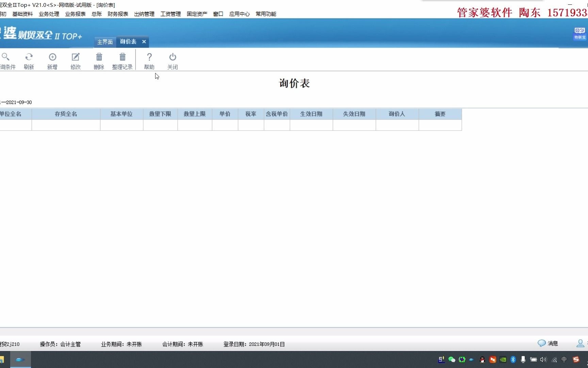Open the 业务处理 menu
Image resolution: width=588 pixels, height=368 pixels.
point(49,14)
